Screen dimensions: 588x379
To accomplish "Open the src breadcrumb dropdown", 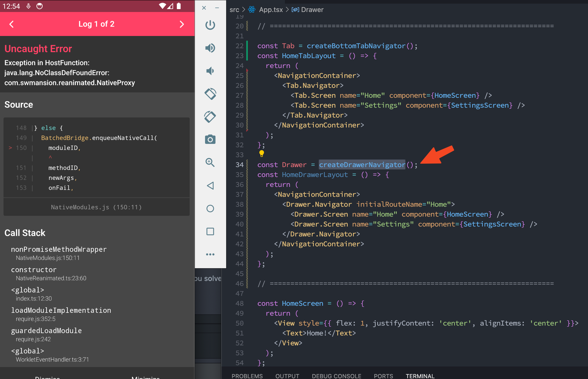I will pos(234,10).
